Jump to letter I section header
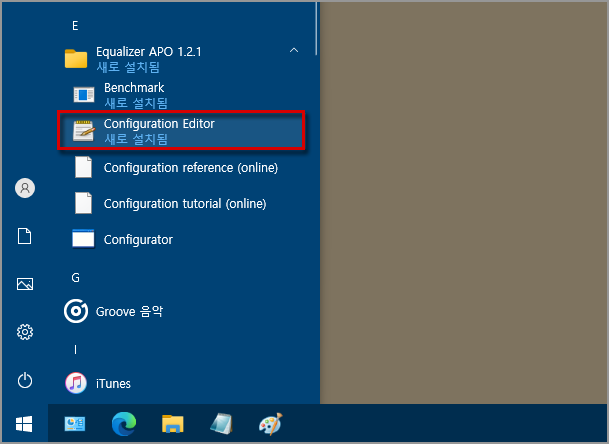This screenshot has height=444, width=609. click(75, 350)
